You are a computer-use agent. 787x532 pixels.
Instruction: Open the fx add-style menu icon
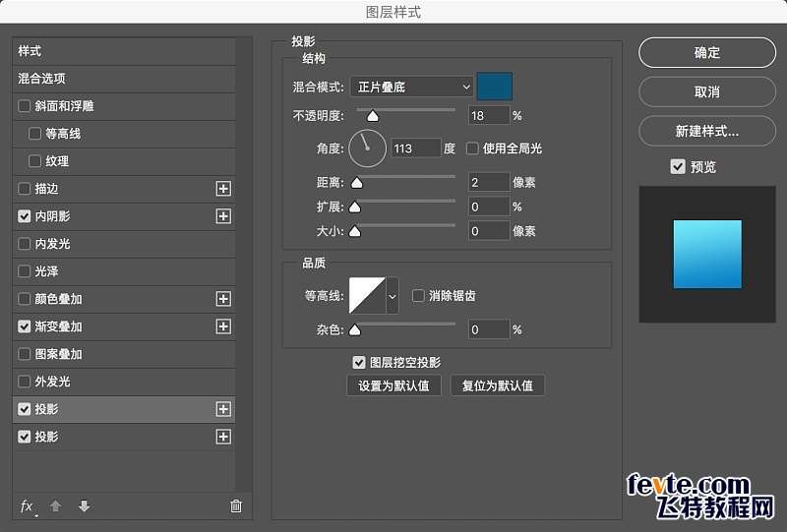pos(28,506)
